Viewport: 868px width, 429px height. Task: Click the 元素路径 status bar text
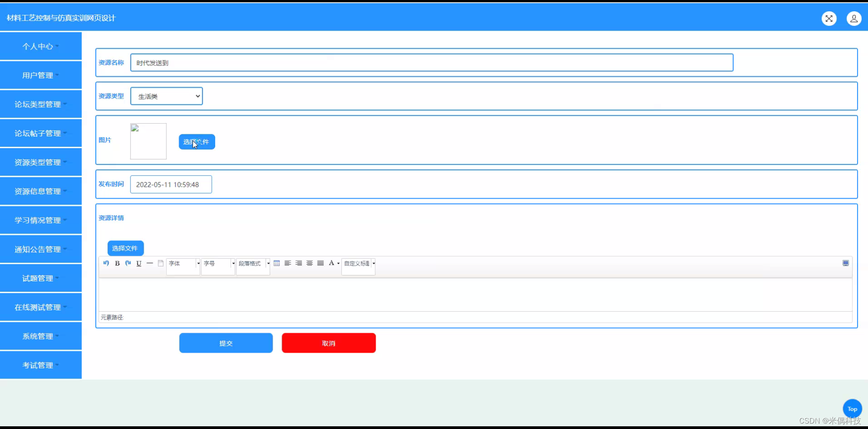tap(112, 317)
